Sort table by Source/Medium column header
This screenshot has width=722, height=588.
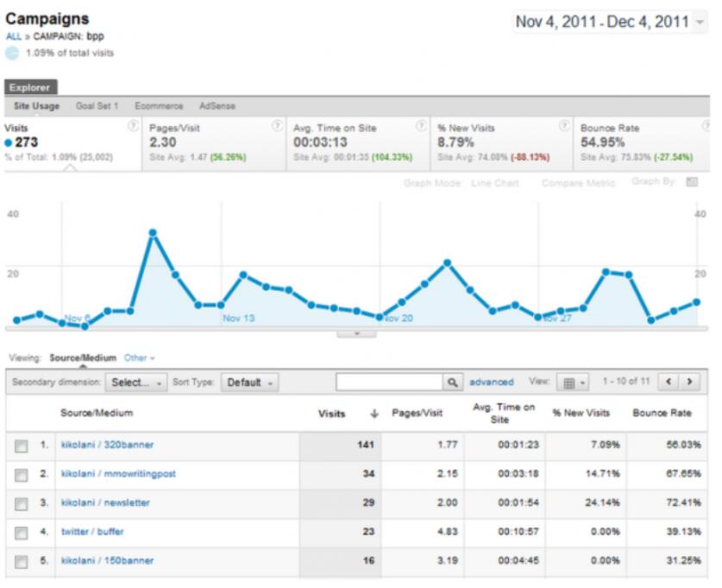[x=97, y=413]
